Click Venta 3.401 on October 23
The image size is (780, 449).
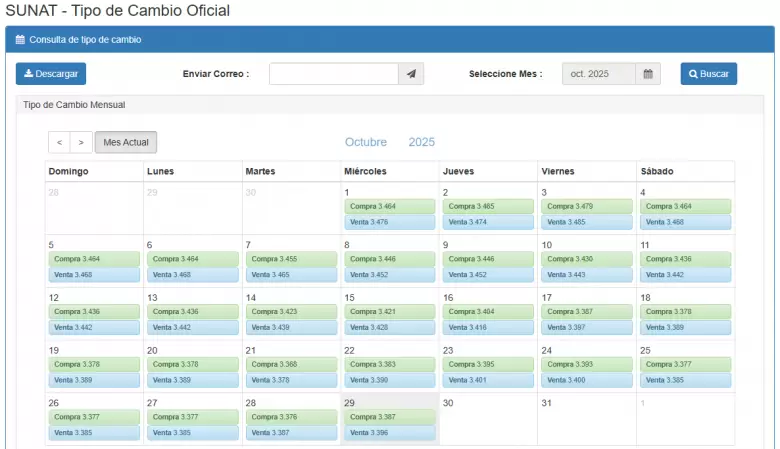(x=487, y=380)
